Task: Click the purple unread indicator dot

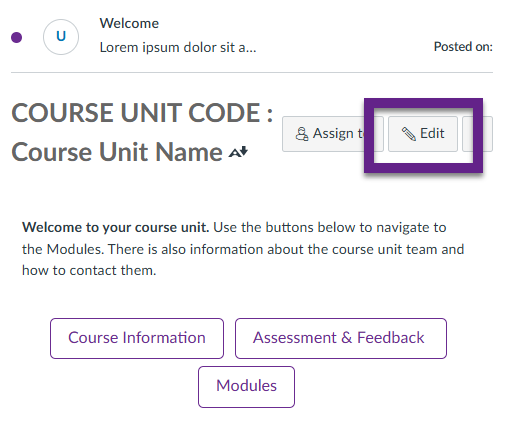Action: tap(16, 37)
